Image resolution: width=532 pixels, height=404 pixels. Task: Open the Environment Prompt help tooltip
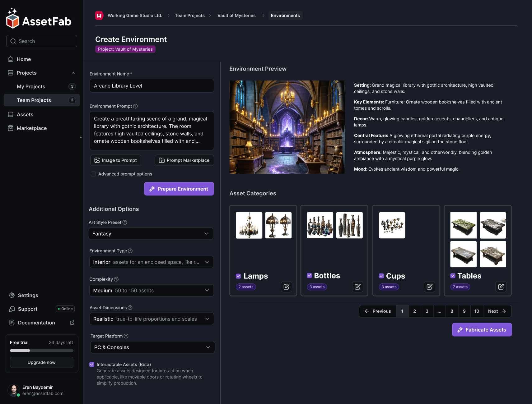pos(135,106)
